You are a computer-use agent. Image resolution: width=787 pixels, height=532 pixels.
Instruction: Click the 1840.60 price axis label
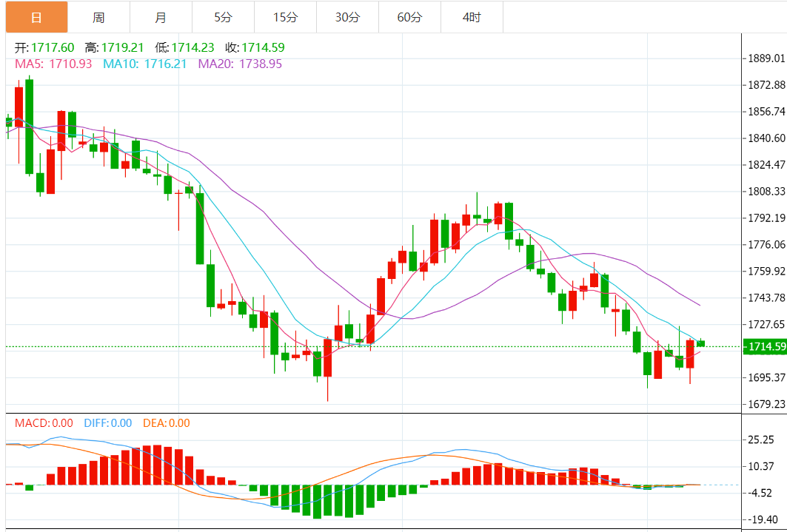(x=766, y=138)
